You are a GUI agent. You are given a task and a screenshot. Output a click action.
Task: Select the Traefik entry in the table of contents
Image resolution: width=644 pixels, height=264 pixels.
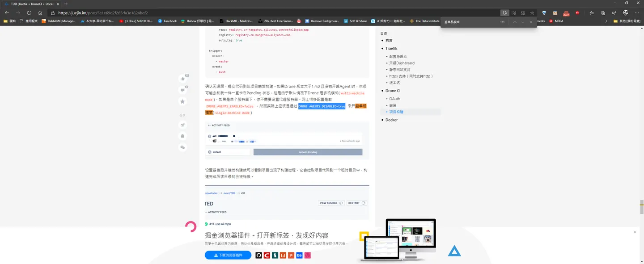(x=391, y=48)
